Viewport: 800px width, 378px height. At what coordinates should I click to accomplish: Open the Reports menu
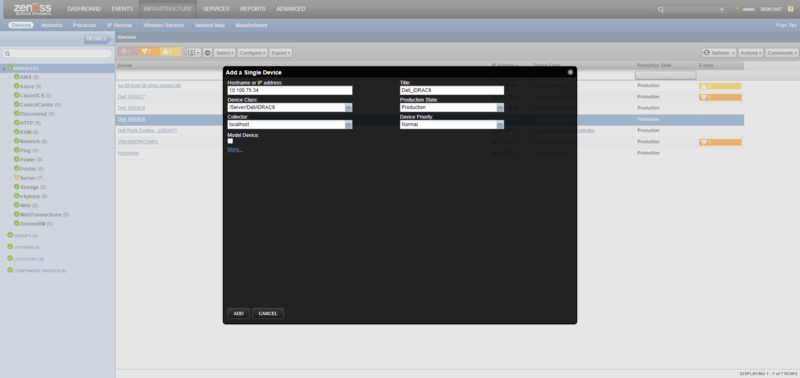tap(253, 9)
